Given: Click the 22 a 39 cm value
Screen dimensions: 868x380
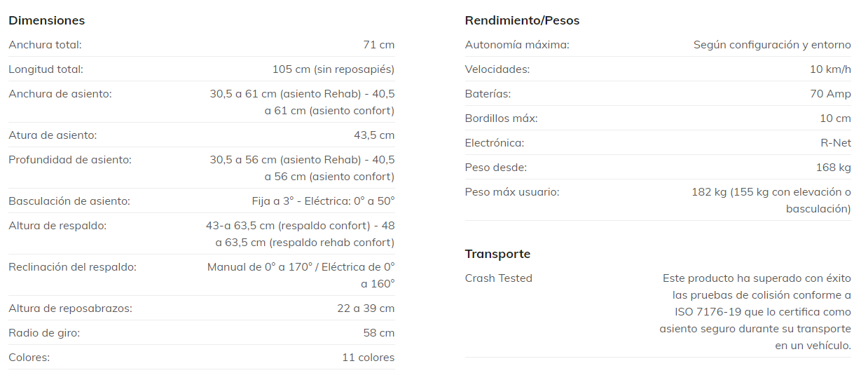Looking at the screenshot, I should click(x=366, y=308).
